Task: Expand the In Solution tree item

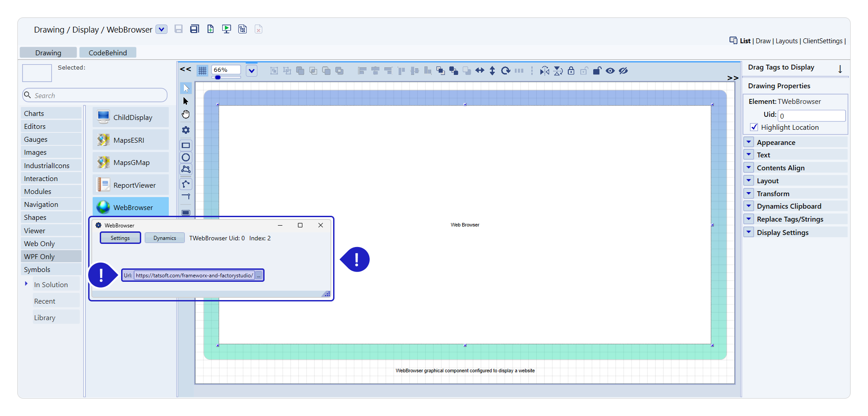Action: pos(26,284)
